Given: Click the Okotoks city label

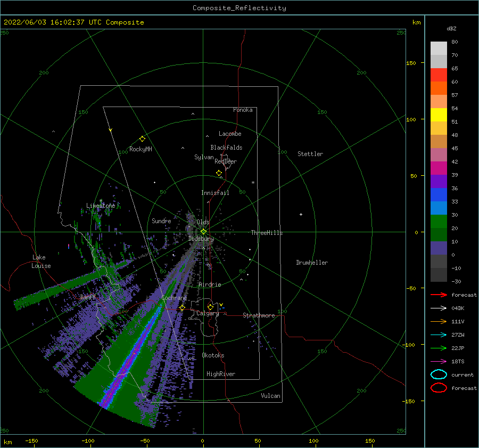Looking at the screenshot, I should click(x=213, y=355).
